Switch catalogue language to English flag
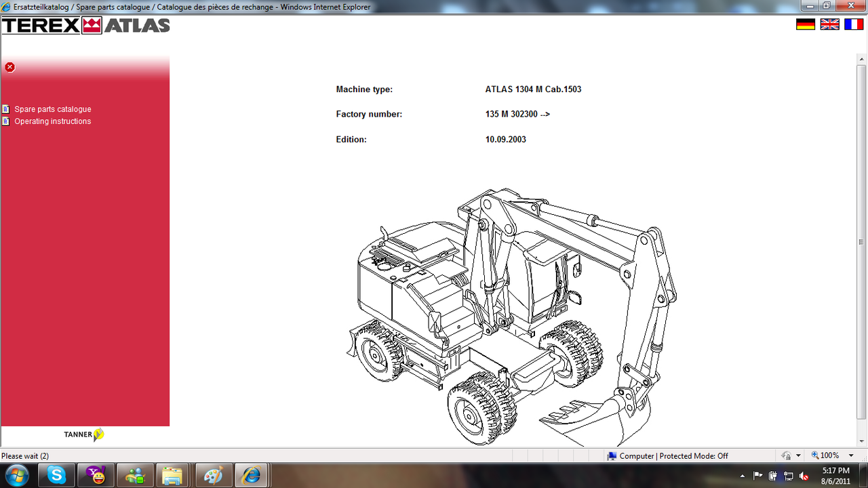The width and height of the screenshot is (868, 488). pos(829,24)
